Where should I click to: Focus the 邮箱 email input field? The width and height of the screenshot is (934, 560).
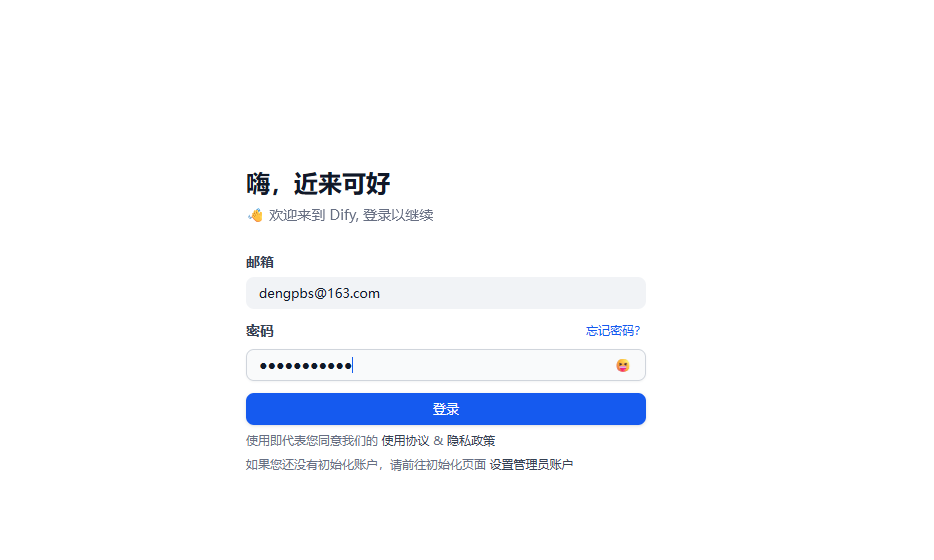click(x=446, y=293)
